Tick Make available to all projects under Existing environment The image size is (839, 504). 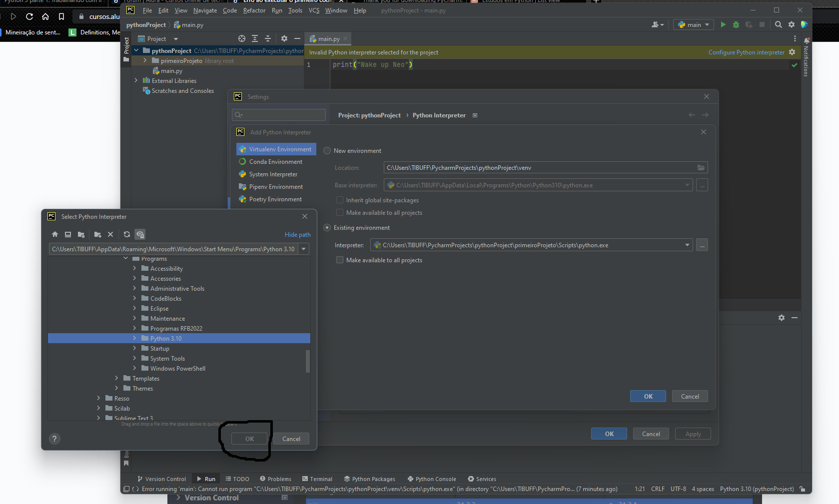(x=340, y=260)
